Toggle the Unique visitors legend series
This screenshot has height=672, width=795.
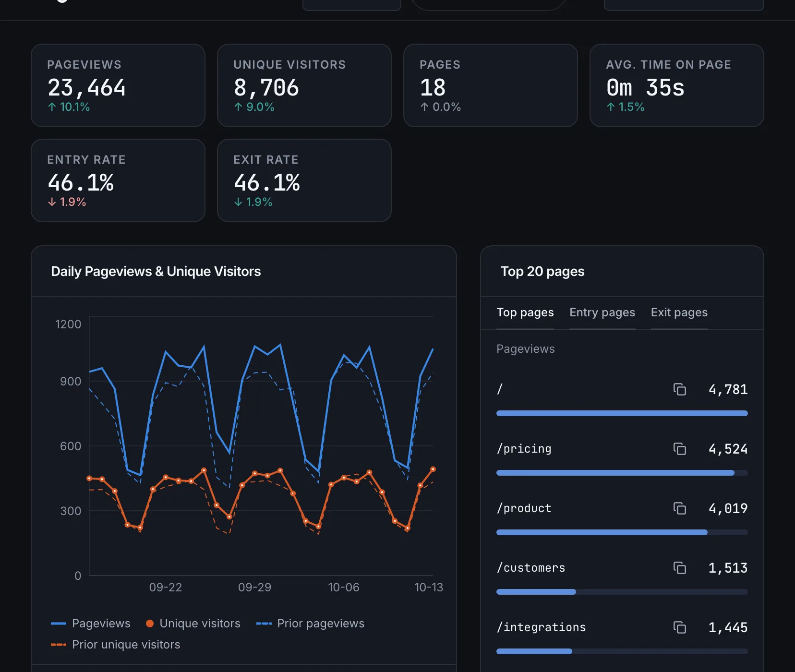(x=193, y=624)
